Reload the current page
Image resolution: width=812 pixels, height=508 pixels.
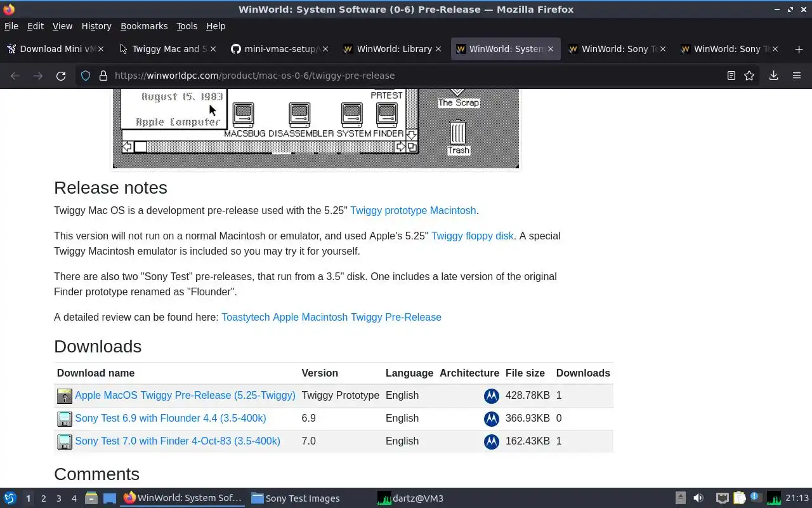pos(61,76)
